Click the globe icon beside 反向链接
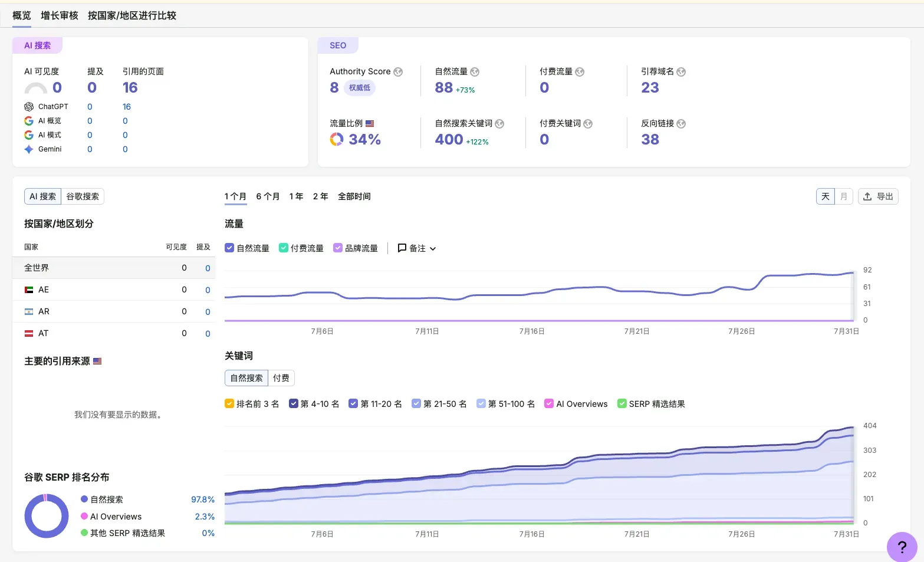The height and width of the screenshot is (562, 924). tap(681, 124)
